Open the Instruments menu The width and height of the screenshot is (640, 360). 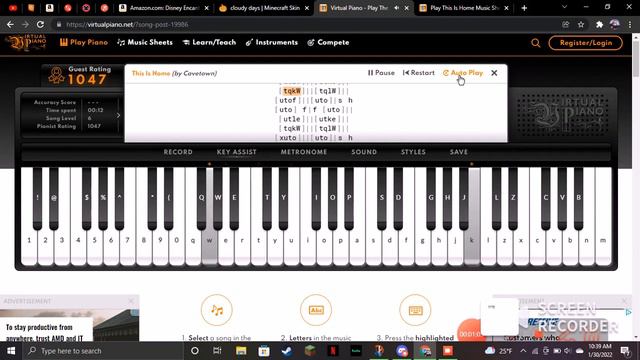point(272,42)
